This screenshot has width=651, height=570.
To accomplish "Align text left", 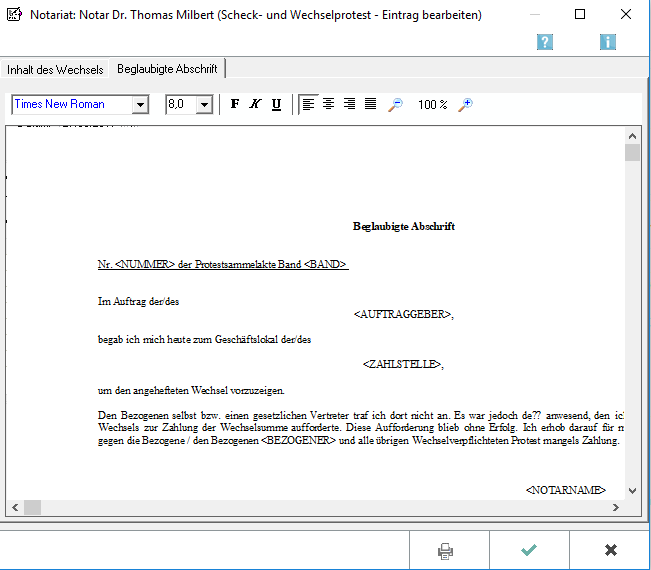I will [308, 104].
